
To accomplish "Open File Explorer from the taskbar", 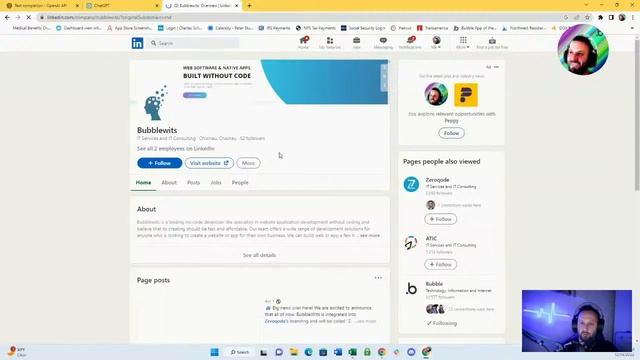I will click(293, 352).
